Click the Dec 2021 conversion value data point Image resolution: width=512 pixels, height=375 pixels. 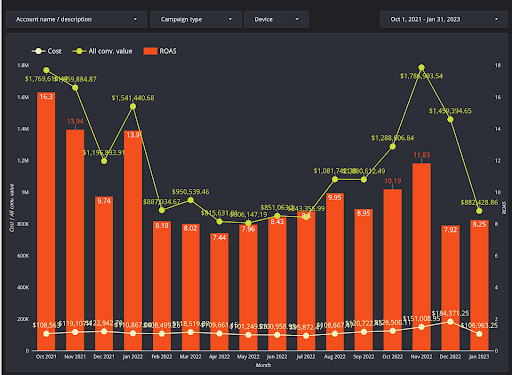point(104,161)
